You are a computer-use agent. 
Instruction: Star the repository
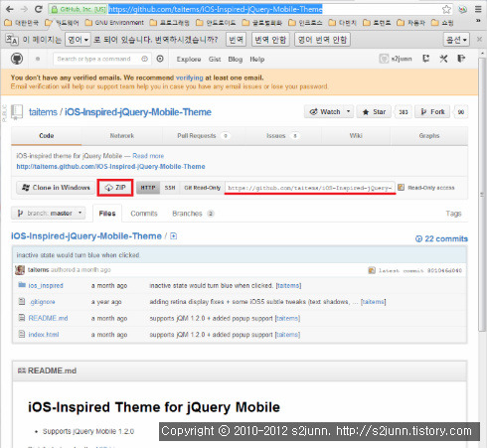[374, 112]
